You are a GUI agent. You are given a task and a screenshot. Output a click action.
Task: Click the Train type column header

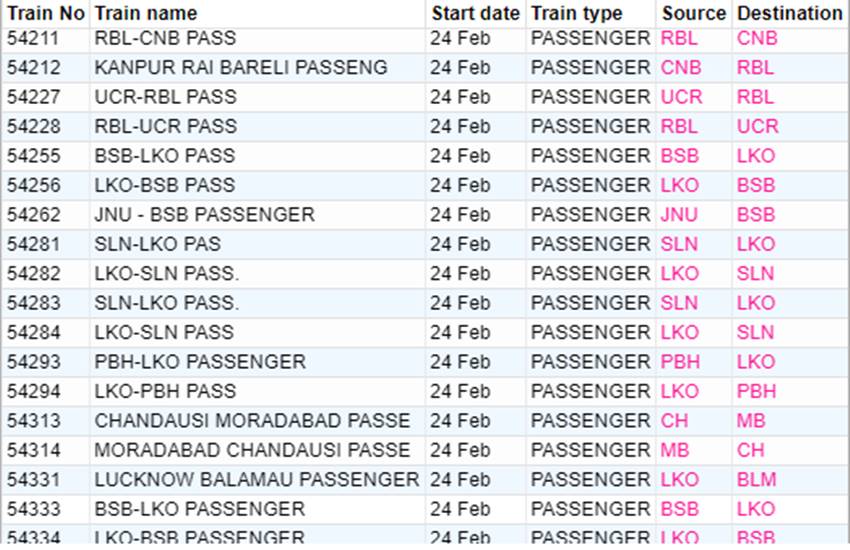coord(577,13)
